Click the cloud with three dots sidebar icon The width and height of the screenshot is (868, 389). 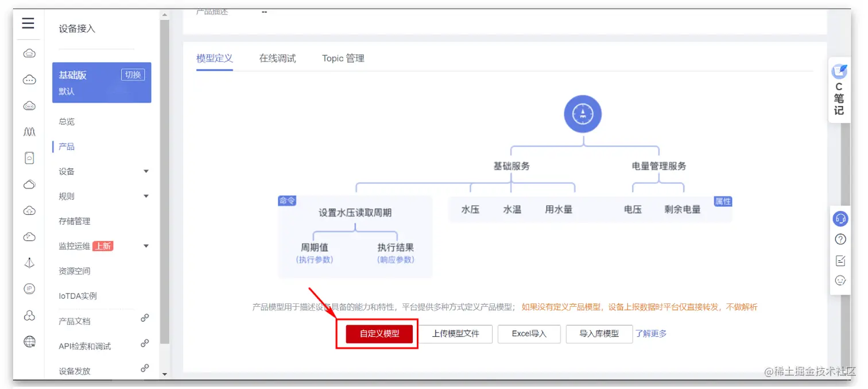(29, 80)
